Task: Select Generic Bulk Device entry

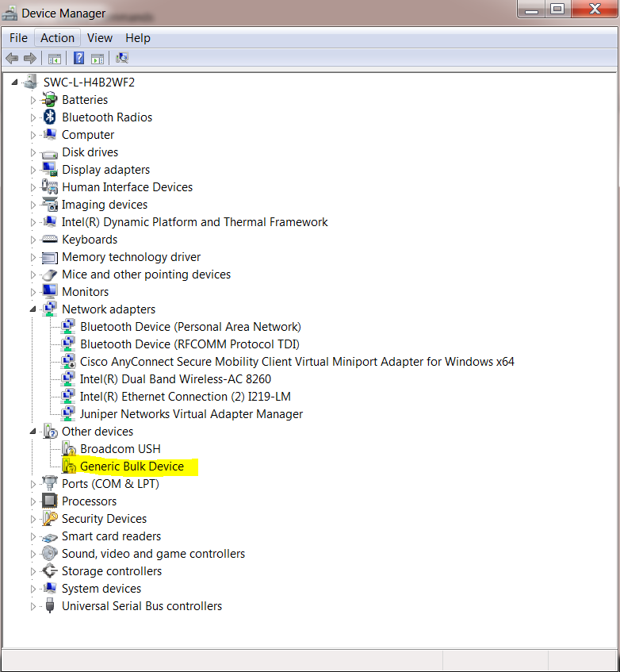Action: click(x=132, y=467)
